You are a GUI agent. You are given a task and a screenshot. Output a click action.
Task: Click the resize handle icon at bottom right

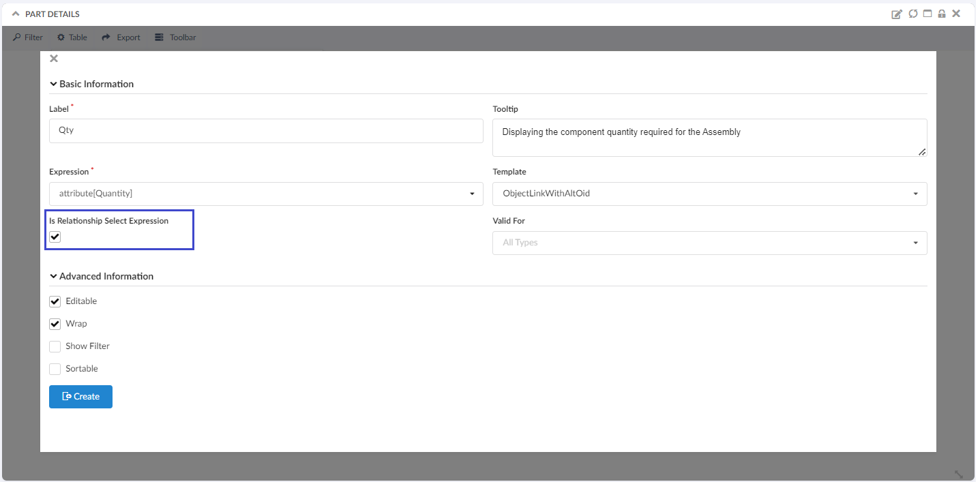pyautogui.click(x=958, y=474)
